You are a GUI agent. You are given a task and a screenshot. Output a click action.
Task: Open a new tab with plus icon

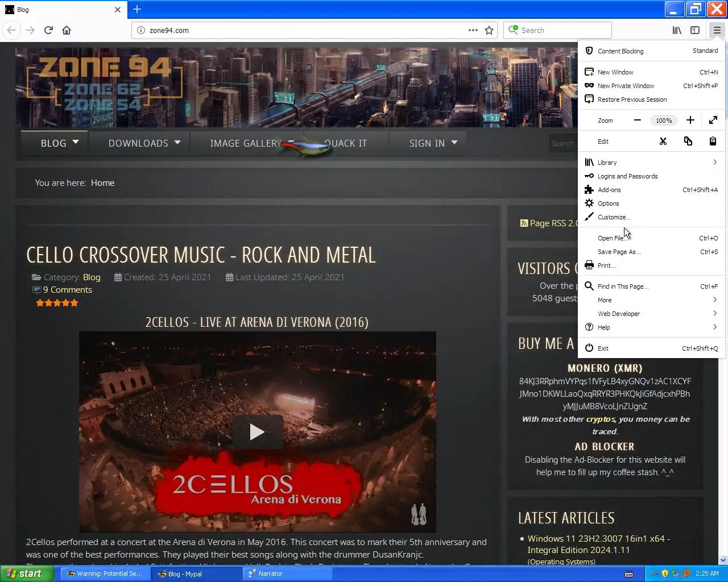point(137,9)
